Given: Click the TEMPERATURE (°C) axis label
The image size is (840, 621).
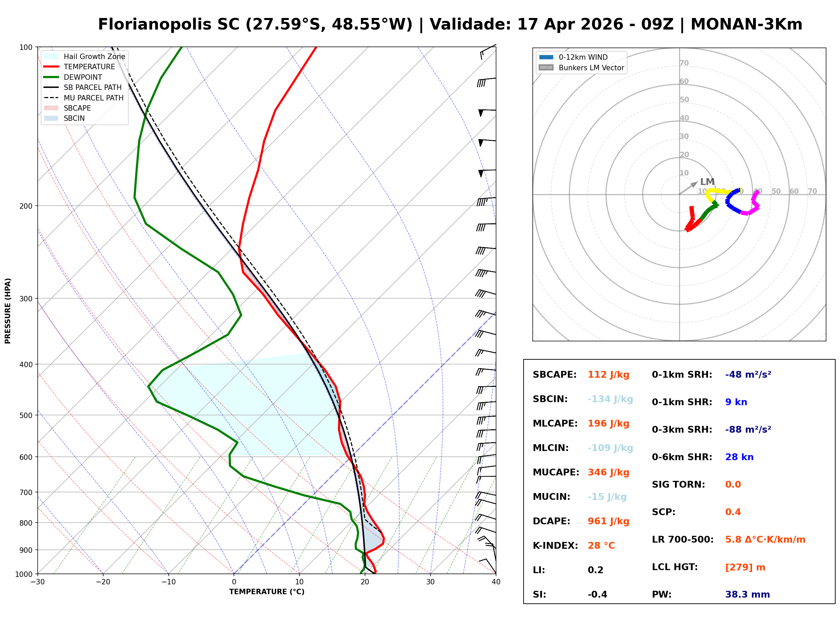Looking at the screenshot, I should coord(267,592).
